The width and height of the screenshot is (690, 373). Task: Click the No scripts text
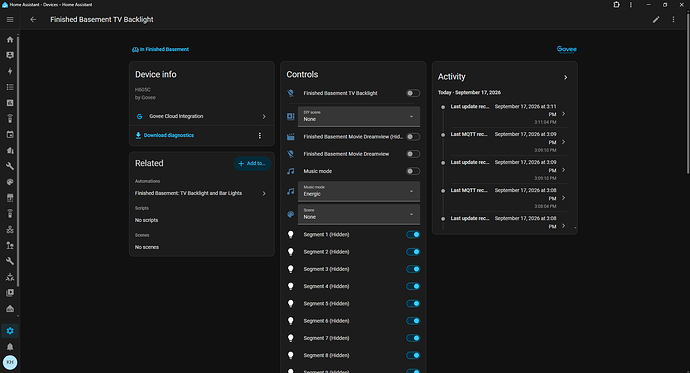pyautogui.click(x=147, y=220)
